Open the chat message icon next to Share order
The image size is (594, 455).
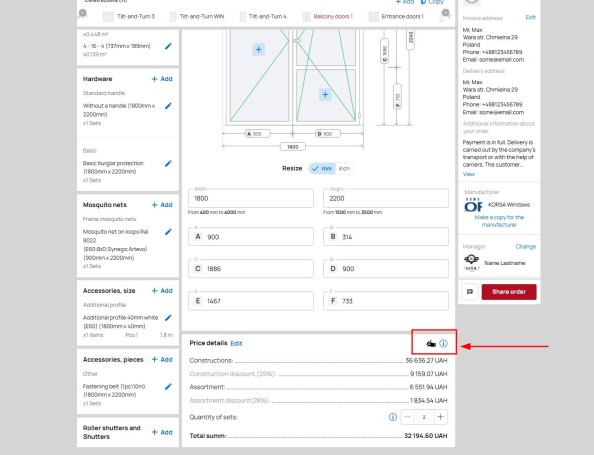point(470,292)
